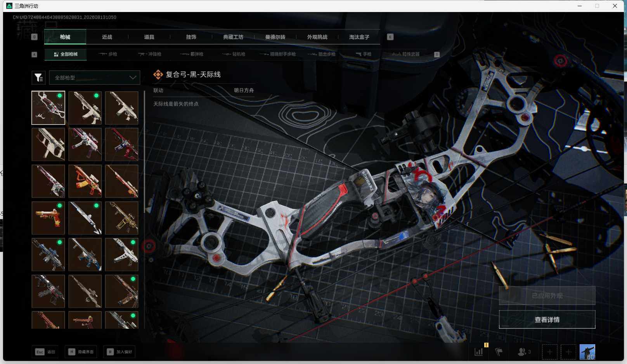
Task: Filter by 冲锋枪 category
Action: click(x=150, y=54)
